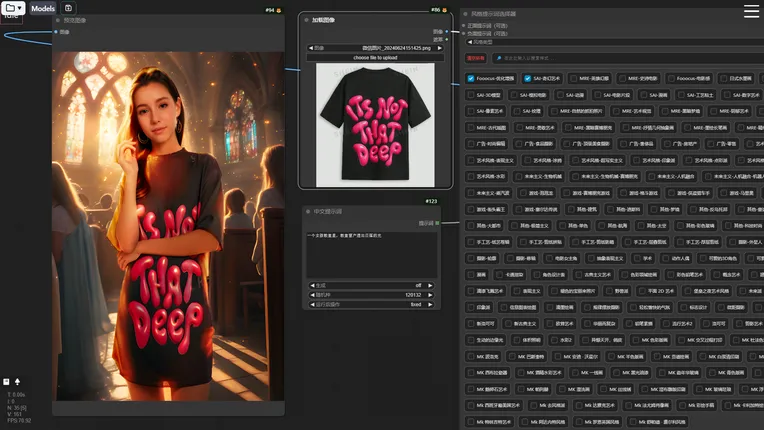Uncheck the SAI-数字艺术 style checkbox
The height and width of the screenshot is (430, 764).
[527, 78]
